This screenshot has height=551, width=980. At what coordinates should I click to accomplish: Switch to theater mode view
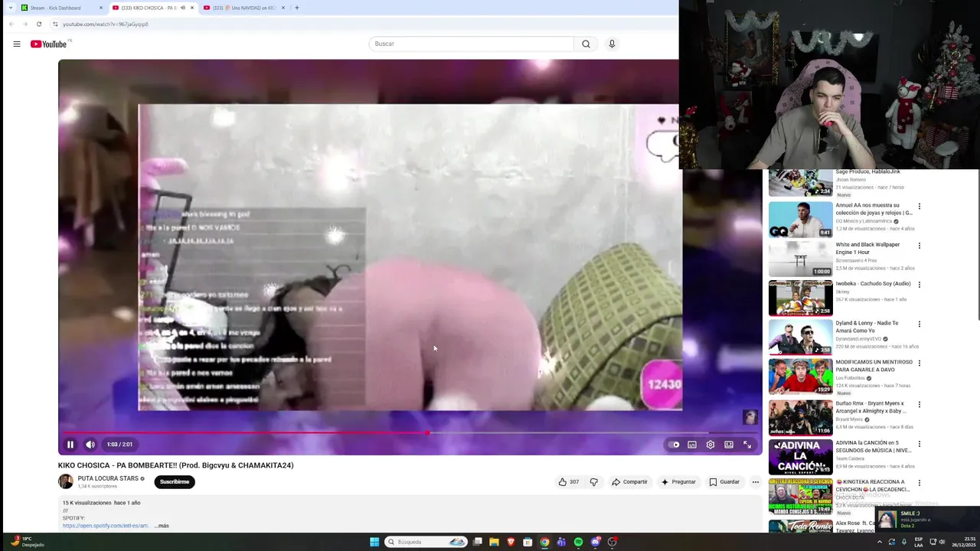pyautogui.click(x=729, y=445)
